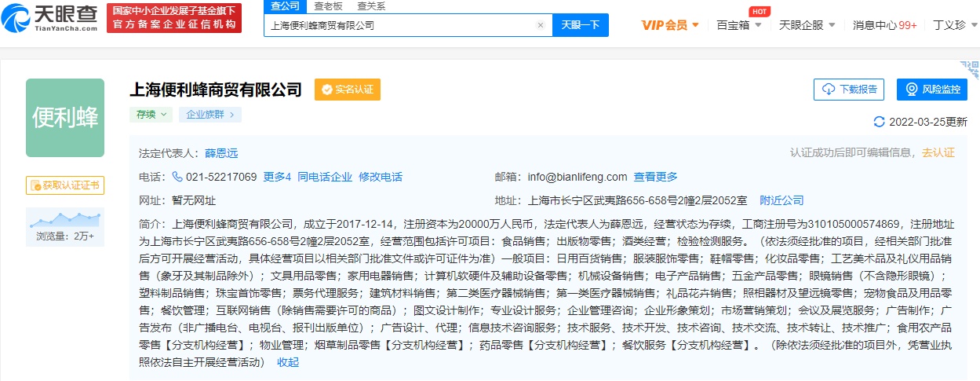Click the HOT badge above 百宝箱
Image resolution: width=980 pixels, height=381 pixels.
tap(759, 11)
